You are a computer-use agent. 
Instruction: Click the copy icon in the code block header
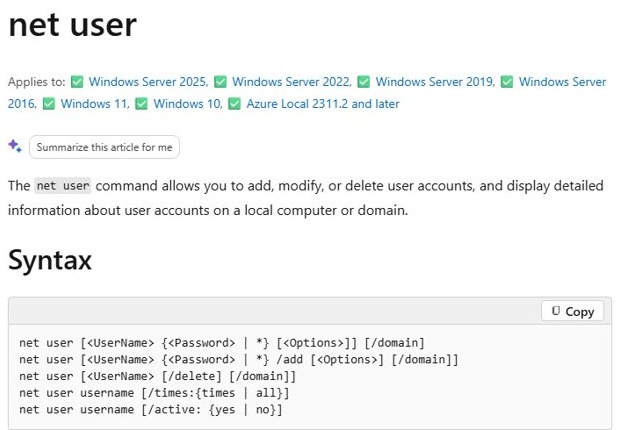point(556,311)
